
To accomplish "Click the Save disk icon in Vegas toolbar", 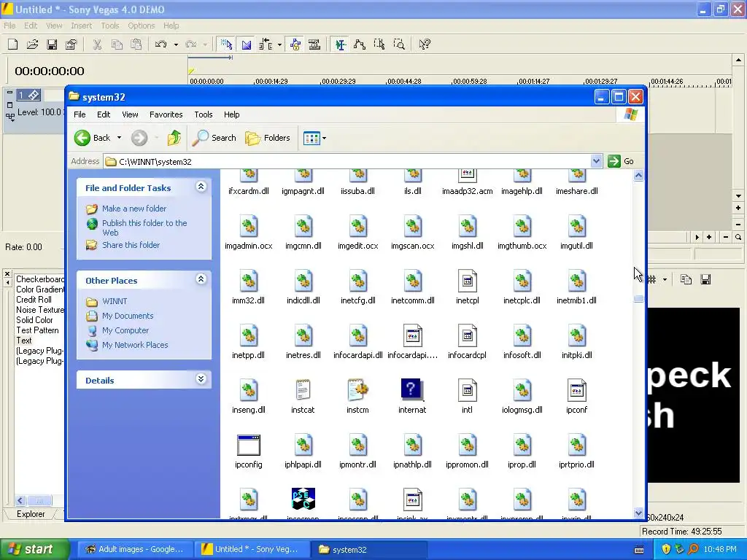I will tap(52, 44).
